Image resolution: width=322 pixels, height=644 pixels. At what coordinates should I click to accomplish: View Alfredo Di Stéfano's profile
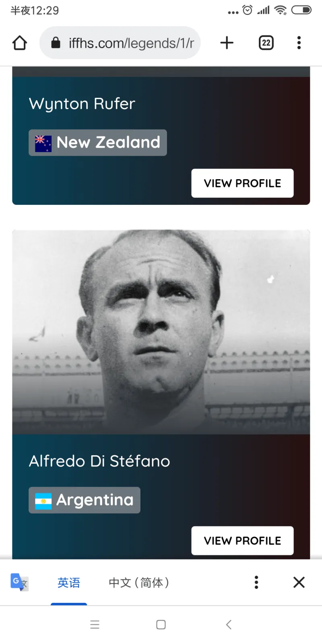[242, 541]
